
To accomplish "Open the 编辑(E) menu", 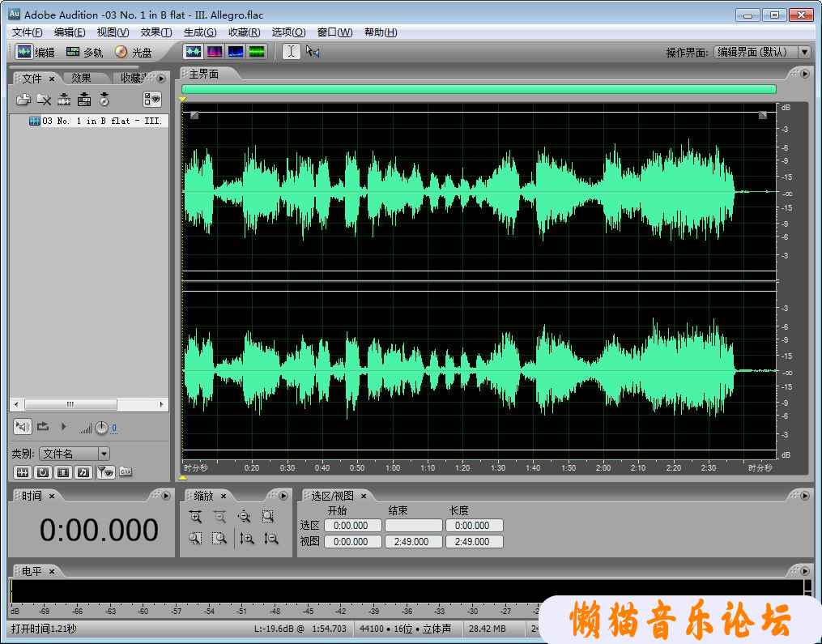I will tap(69, 32).
